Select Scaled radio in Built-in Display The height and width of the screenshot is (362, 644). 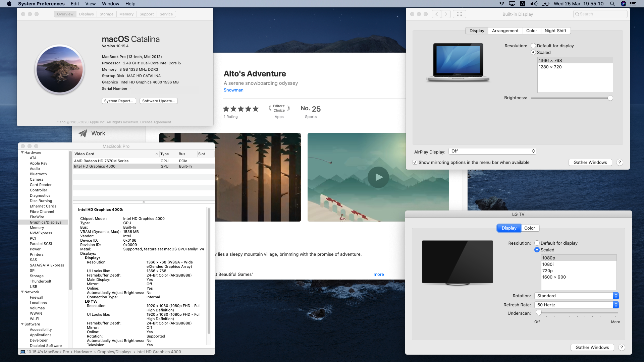(x=533, y=52)
